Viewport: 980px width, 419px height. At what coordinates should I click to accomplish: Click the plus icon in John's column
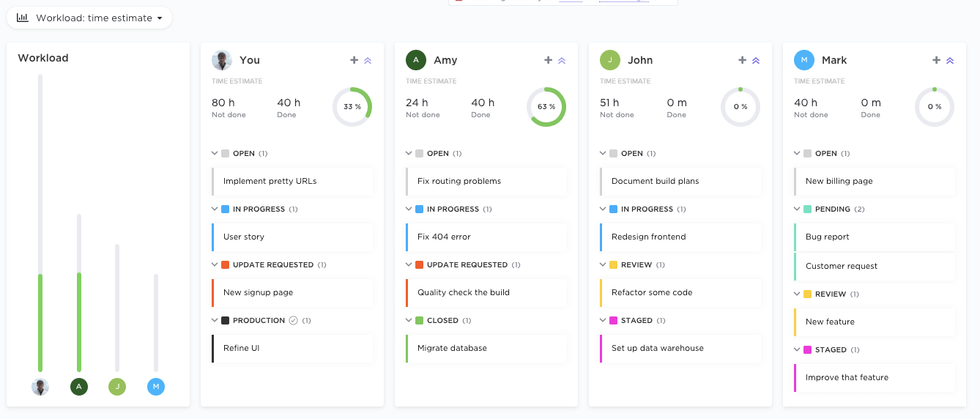[x=742, y=60]
